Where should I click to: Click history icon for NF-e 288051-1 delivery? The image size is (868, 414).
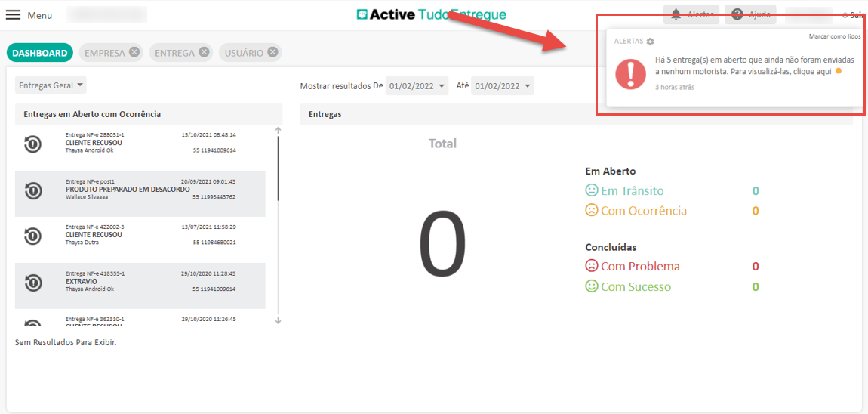coord(32,144)
